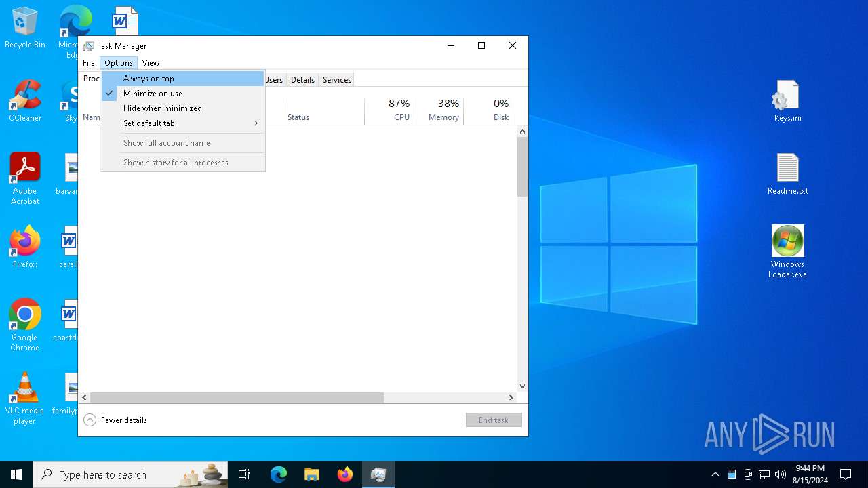Select the Readme.txt file on the desktop
Image resolution: width=868 pixels, height=488 pixels.
pyautogui.click(x=787, y=175)
